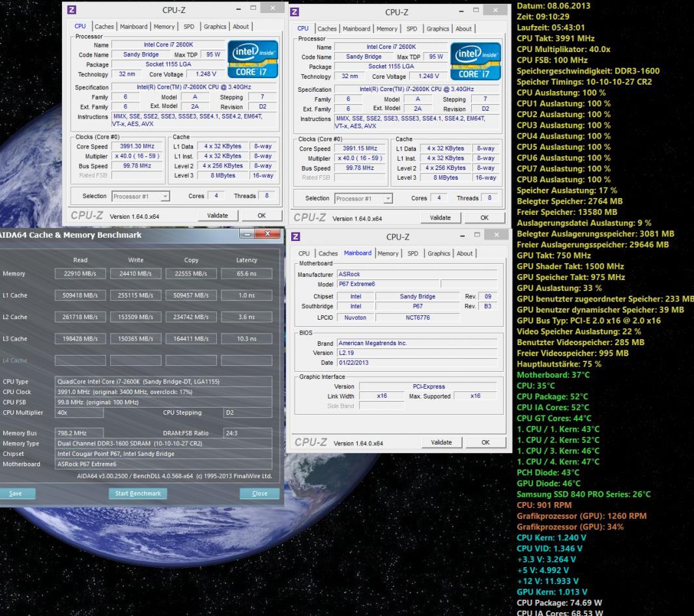The height and width of the screenshot is (616, 694).
Task: Click CPU Type field in AIDA64
Action: pos(164,382)
